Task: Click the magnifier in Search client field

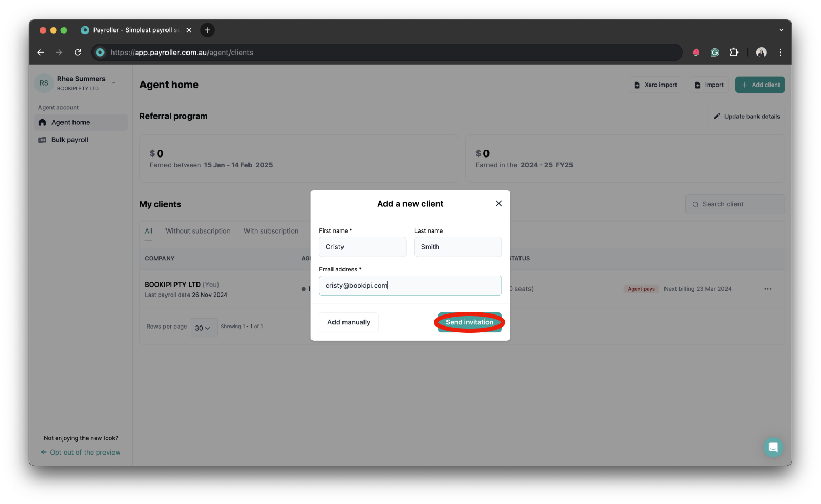Action: pos(695,204)
